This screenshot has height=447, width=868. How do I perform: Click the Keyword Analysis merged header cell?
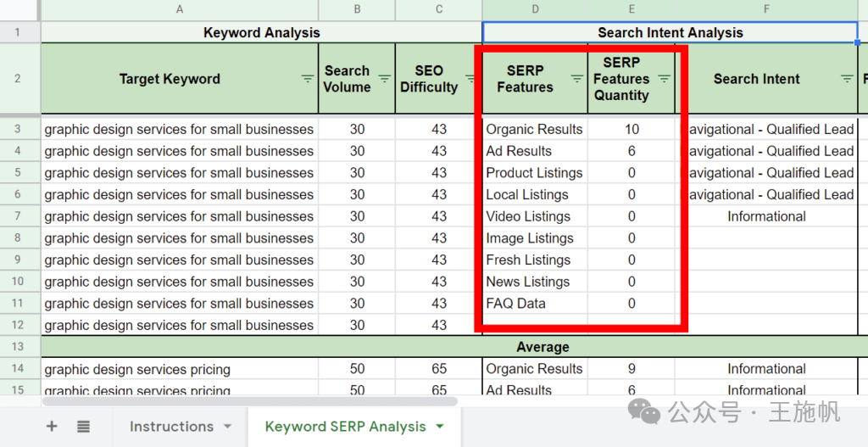click(261, 33)
